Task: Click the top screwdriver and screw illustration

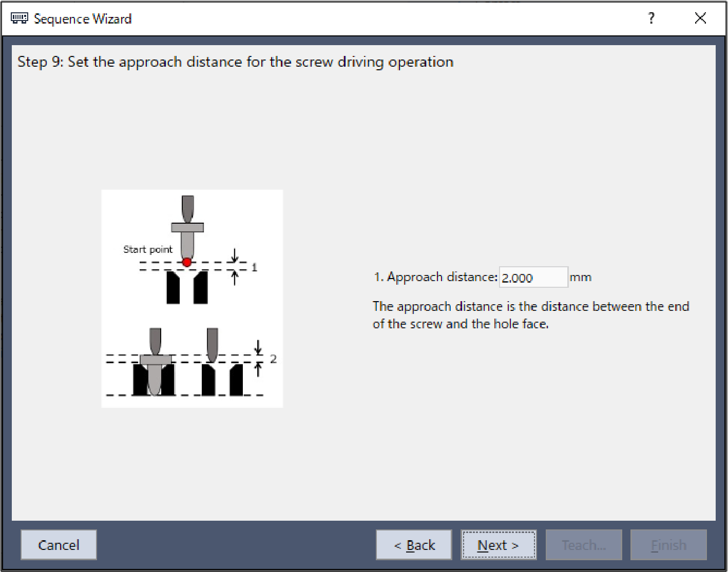Action: coord(187,228)
